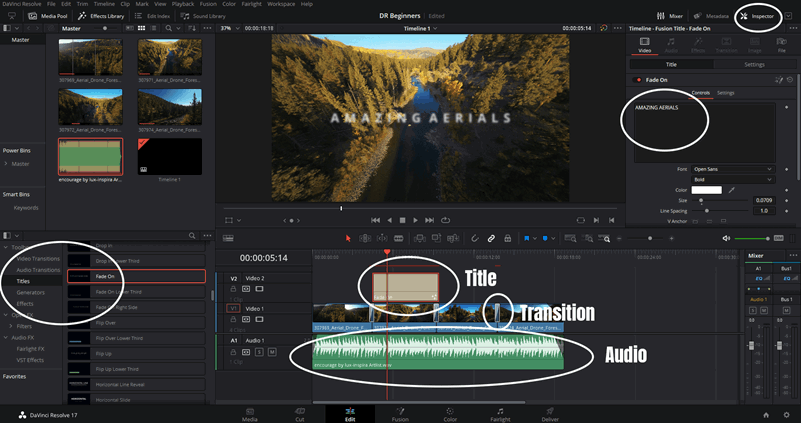
Task: Toggle the timeline linked selection chain icon
Action: [x=491, y=238]
